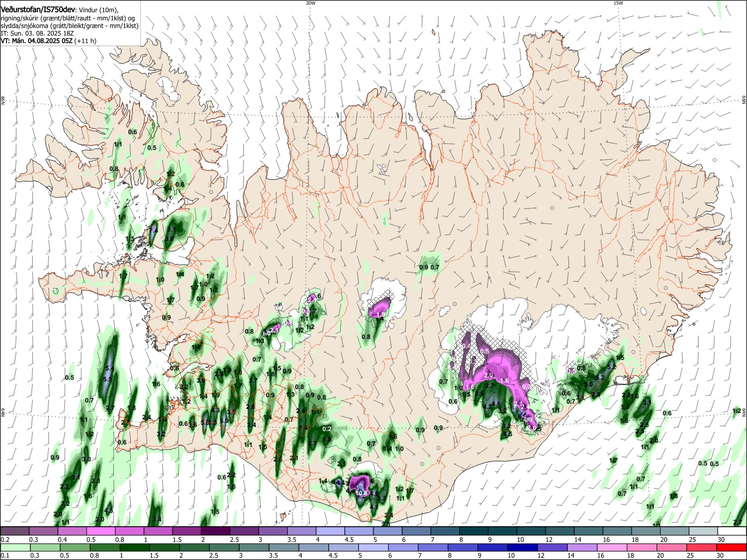Pick the red swatch labeled 25 in bottom legend row
Screen dimensions: 747x560
point(701,547)
